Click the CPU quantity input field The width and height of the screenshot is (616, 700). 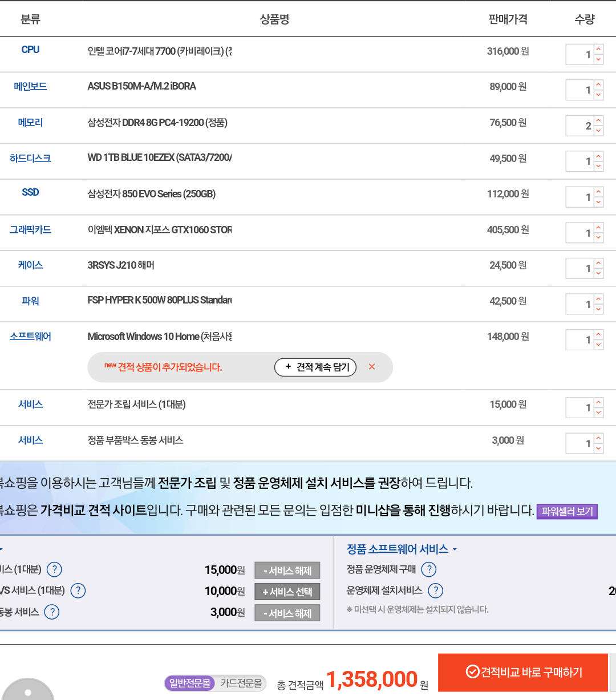click(x=579, y=55)
